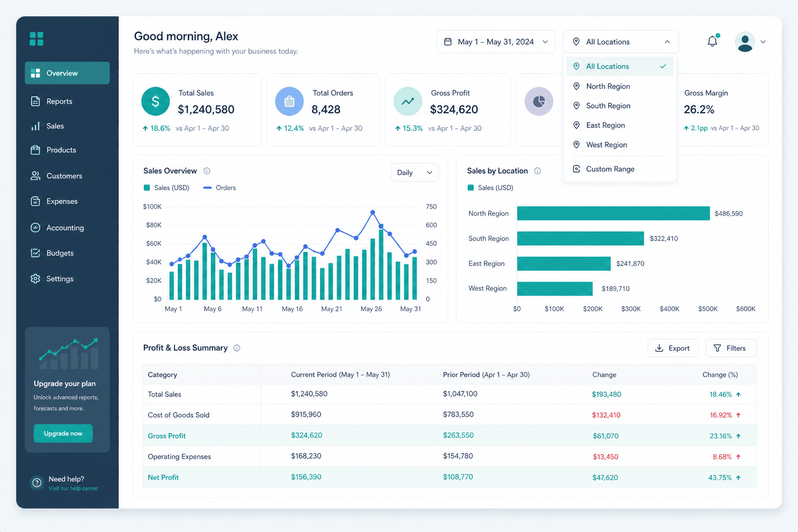Image resolution: width=798 pixels, height=532 pixels.
Task: Open Reports page label
Action: point(59,101)
